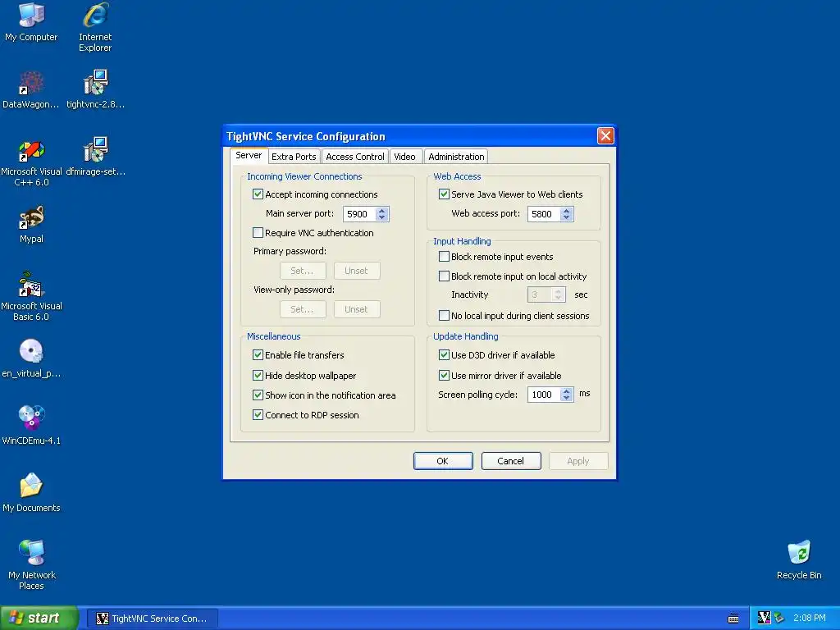The height and width of the screenshot is (630, 840).
Task: Open the Video tab
Action: [x=404, y=157]
